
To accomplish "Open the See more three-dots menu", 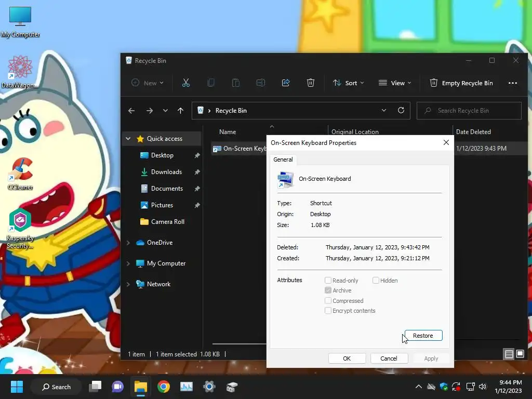I will 513,83.
